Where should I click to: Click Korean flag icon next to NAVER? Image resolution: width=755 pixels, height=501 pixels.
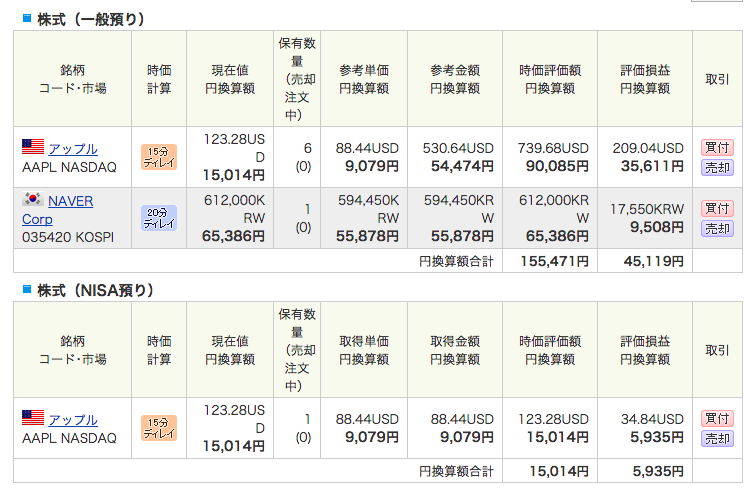tap(33, 199)
